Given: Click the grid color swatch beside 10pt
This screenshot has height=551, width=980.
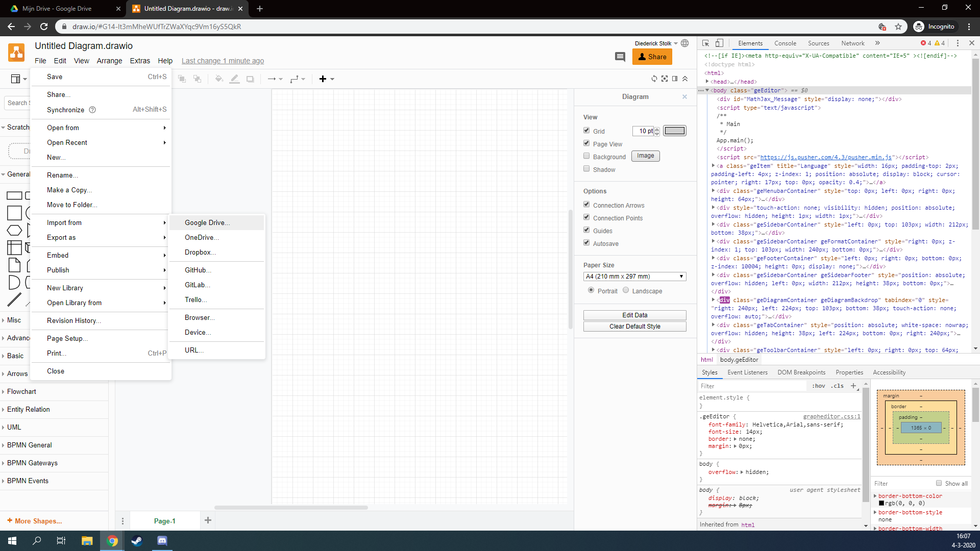Looking at the screenshot, I should point(675,131).
